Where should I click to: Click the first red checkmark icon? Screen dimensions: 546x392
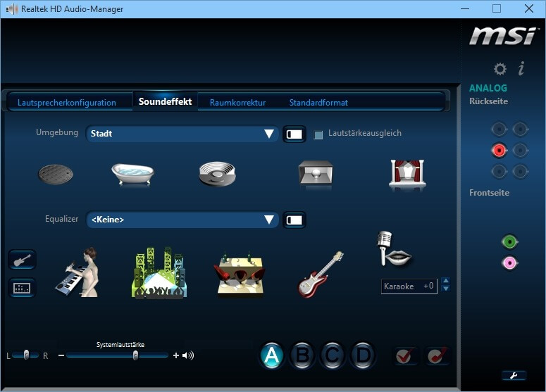[x=405, y=355]
